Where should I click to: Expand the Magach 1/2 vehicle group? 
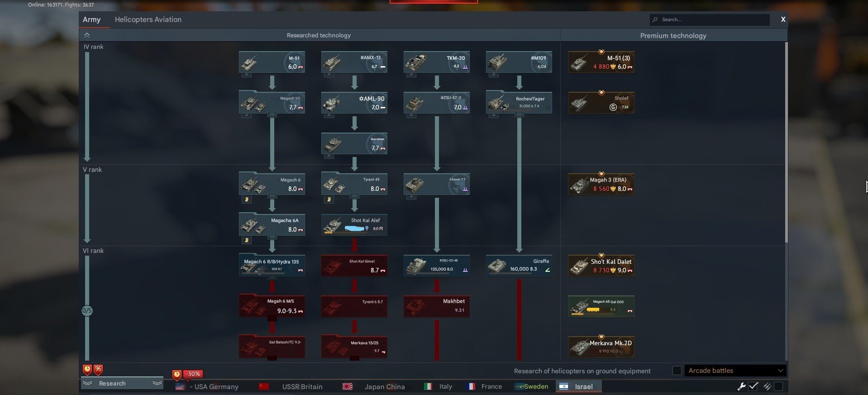pyautogui.click(x=272, y=115)
